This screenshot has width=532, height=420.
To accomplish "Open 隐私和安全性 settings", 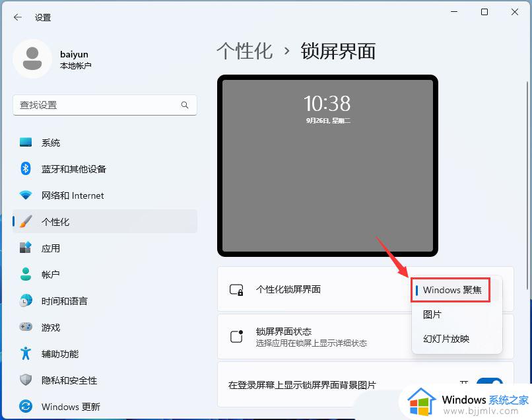I will [x=105, y=380].
